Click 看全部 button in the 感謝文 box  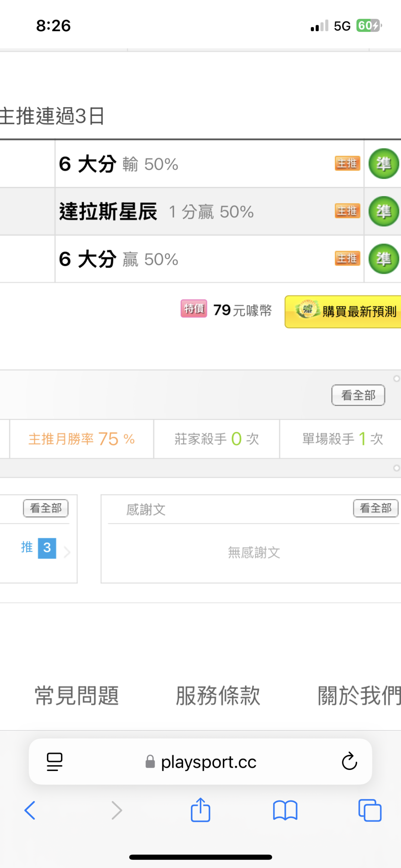coord(375,508)
